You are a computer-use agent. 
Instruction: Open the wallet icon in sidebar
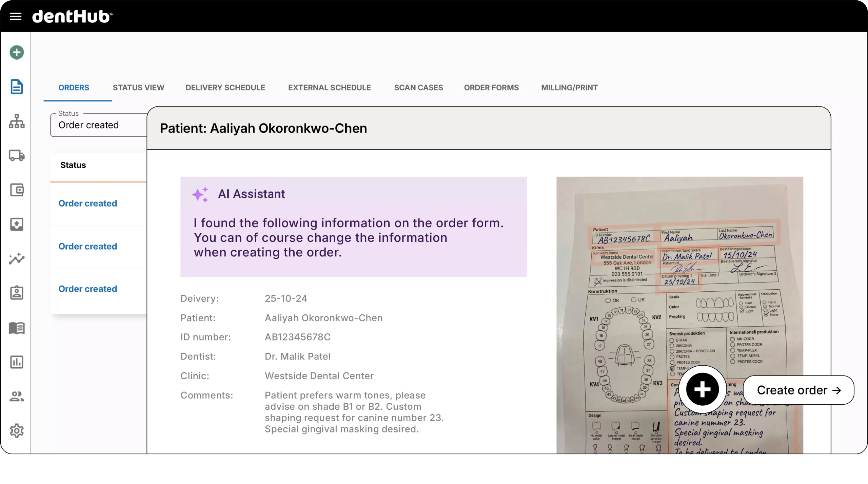point(17,190)
